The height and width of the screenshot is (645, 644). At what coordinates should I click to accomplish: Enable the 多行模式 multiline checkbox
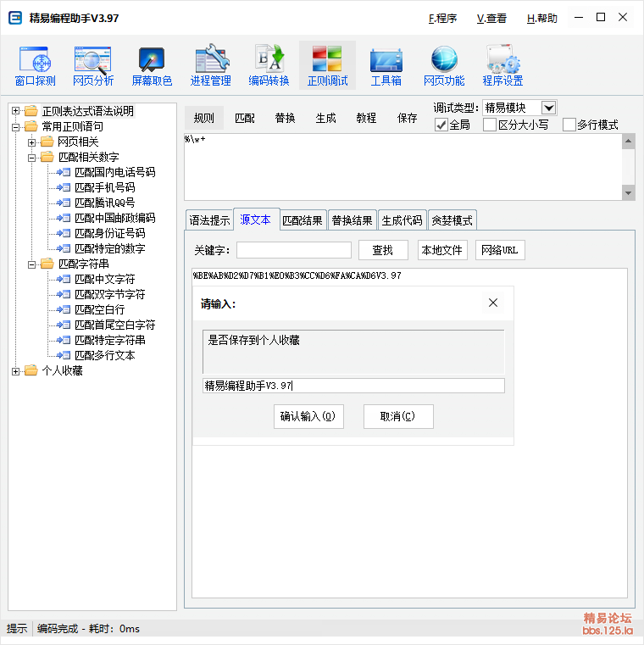[x=569, y=125]
